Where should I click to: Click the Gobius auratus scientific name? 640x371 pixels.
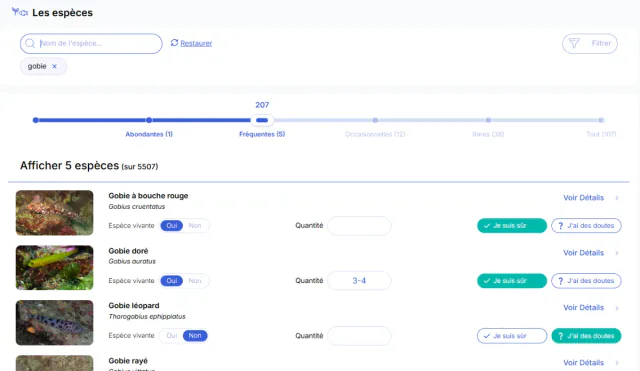click(132, 261)
